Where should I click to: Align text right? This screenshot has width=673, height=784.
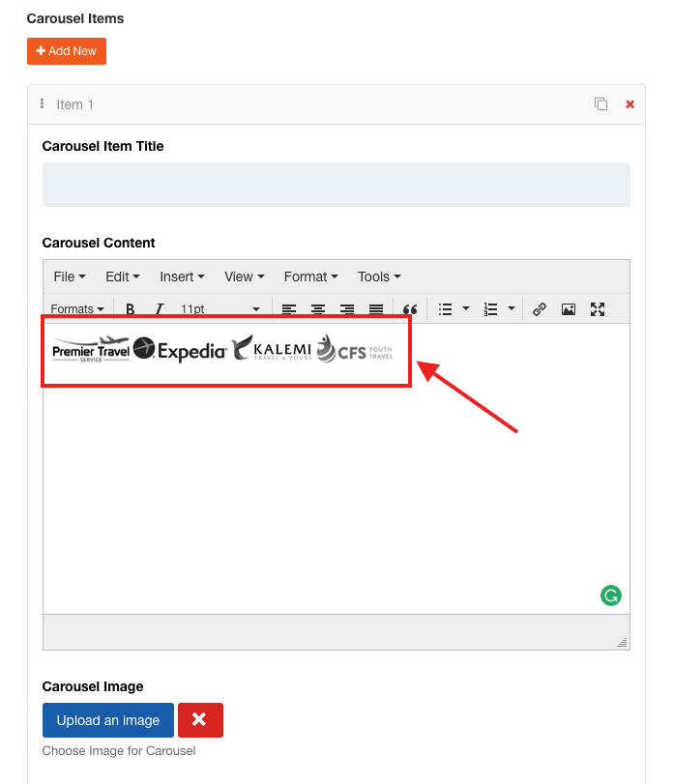click(x=347, y=309)
